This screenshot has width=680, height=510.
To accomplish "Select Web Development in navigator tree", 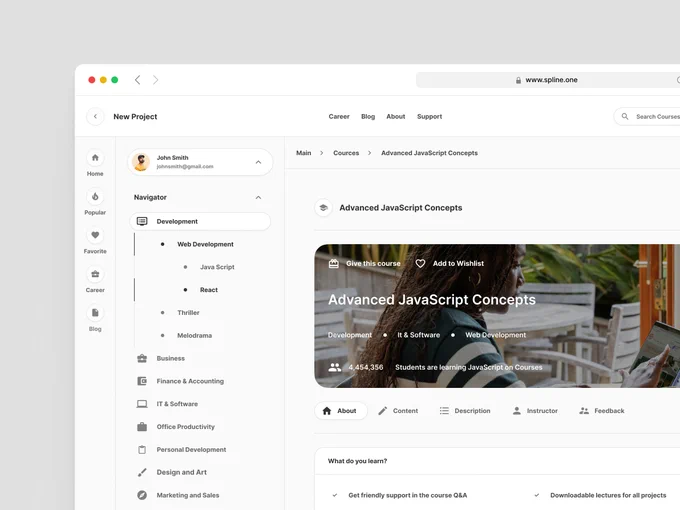I will coord(205,244).
